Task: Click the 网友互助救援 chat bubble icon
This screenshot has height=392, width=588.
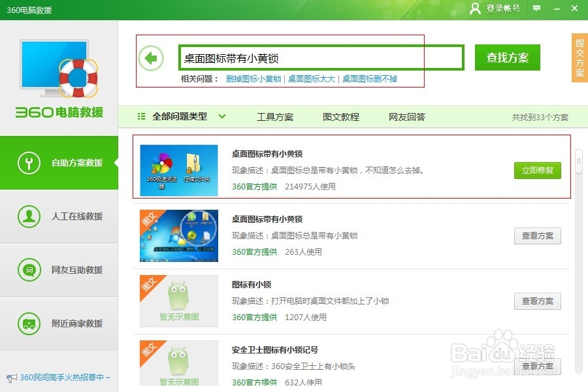Action: (28, 270)
